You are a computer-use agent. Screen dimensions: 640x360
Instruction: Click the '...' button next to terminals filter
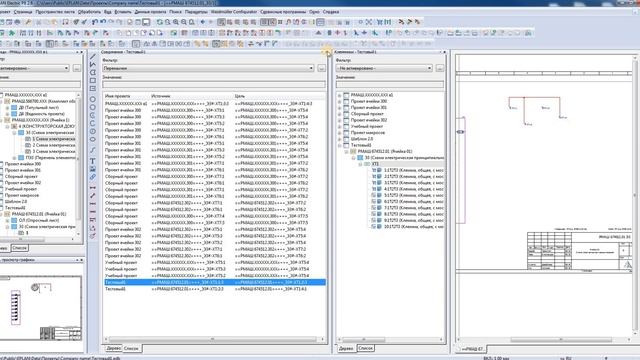440,68
